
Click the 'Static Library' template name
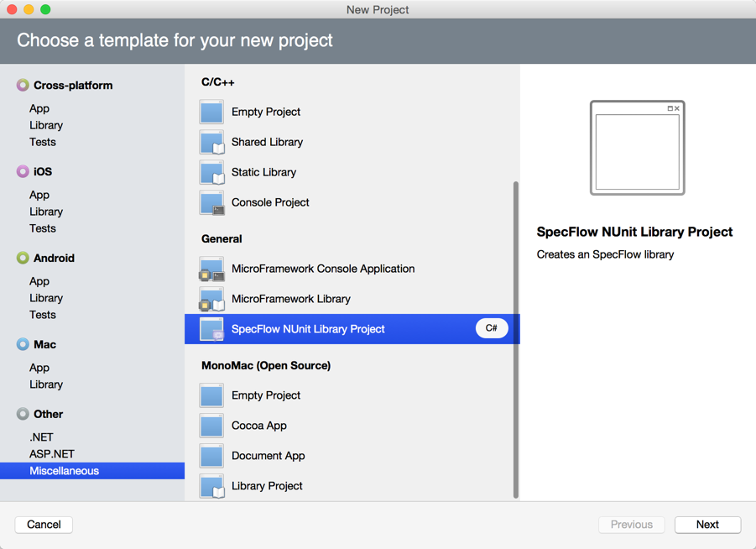coord(263,172)
